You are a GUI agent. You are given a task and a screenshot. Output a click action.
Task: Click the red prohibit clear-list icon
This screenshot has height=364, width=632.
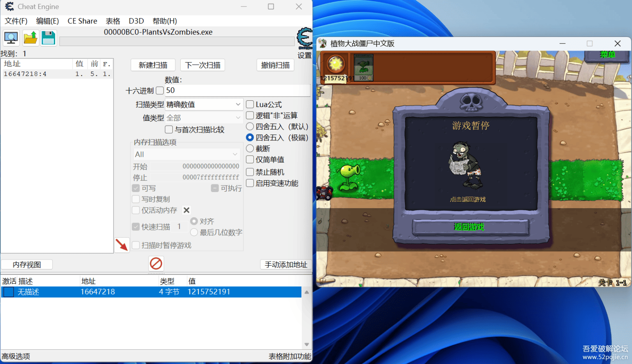(156, 263)
